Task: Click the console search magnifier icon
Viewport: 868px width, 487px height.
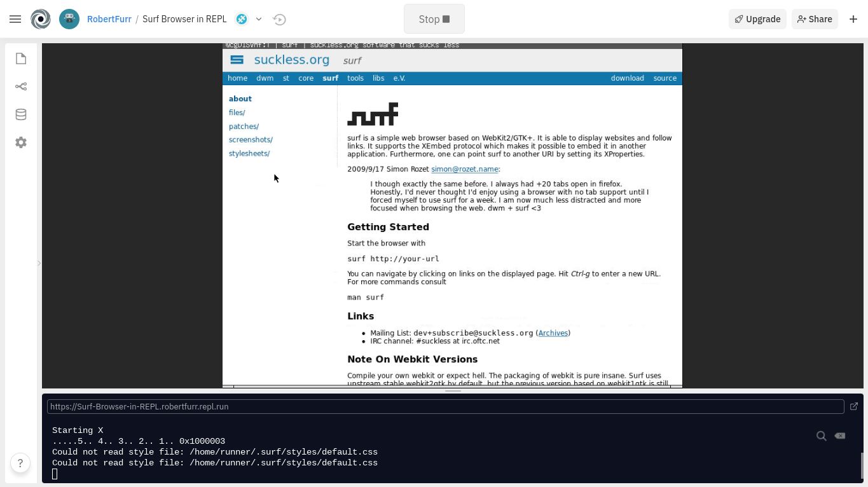Action: click(x=822, y=436)
